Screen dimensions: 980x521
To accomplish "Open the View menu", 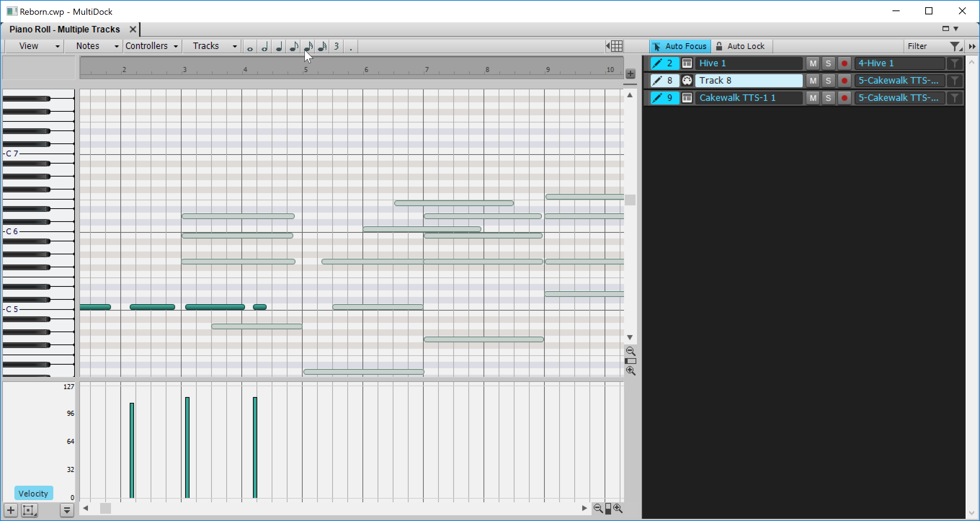I will [x=28, y=46].
